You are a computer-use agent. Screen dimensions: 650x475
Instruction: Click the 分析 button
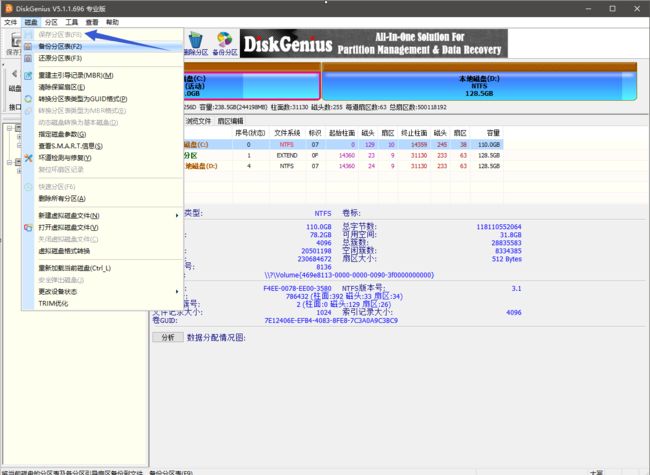coord(168,337)
